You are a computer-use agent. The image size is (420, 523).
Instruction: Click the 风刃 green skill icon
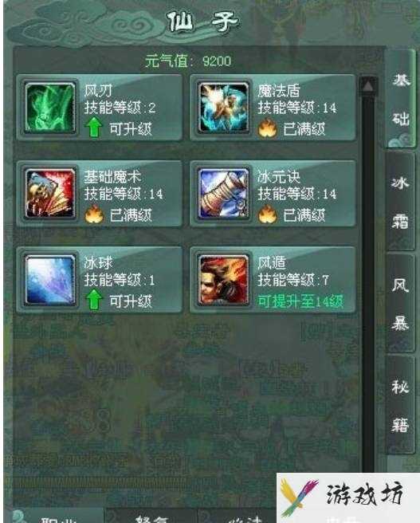(x=50, y=108)
